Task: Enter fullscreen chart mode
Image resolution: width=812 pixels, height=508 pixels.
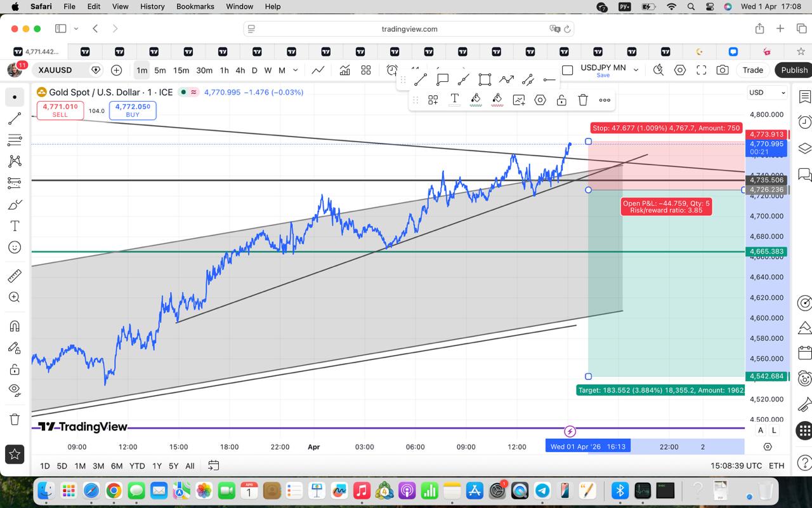Action: (x=701, y=70)
